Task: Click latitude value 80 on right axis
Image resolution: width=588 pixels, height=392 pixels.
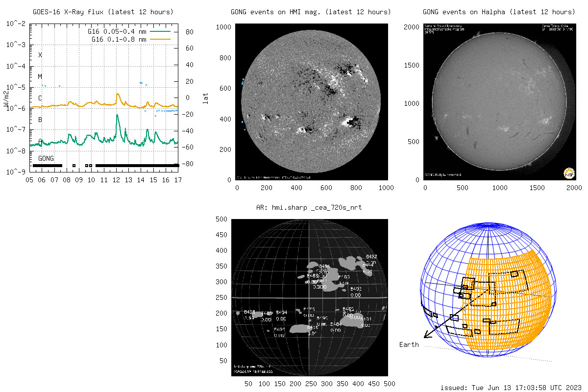Action: coord(190,32)
